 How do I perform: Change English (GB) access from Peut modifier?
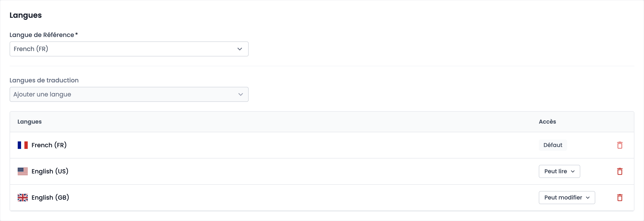(567, 198)
